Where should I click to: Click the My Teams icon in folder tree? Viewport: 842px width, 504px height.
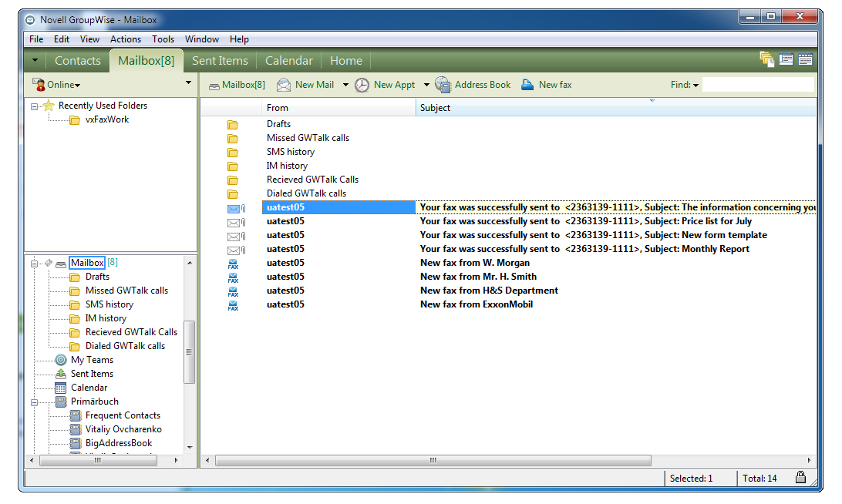61,360
